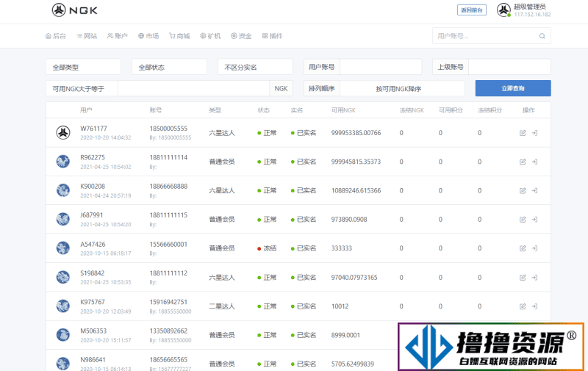This screenshot has width=588, height=371.
Task: Click login-as icon for user A547426
Action: [535, 248]
